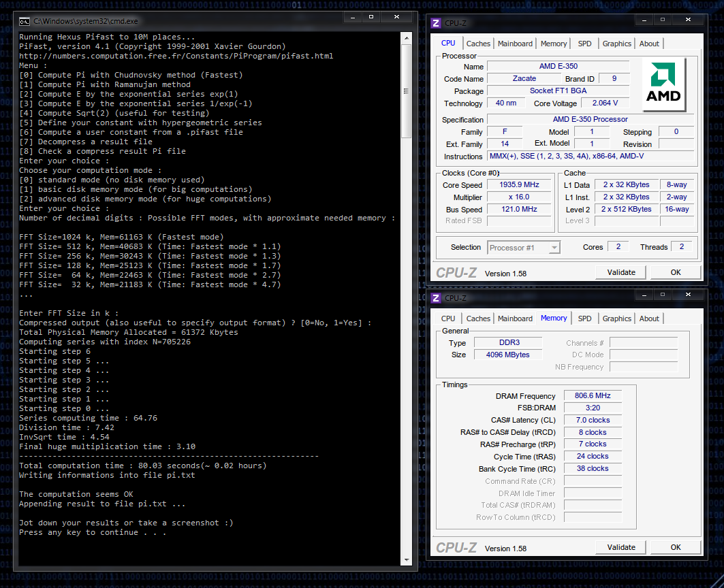Click the processor Name field AMD E-350
The height and width of the screenshot is (588, 724).
pyautogui.click(x=558, y=67)
